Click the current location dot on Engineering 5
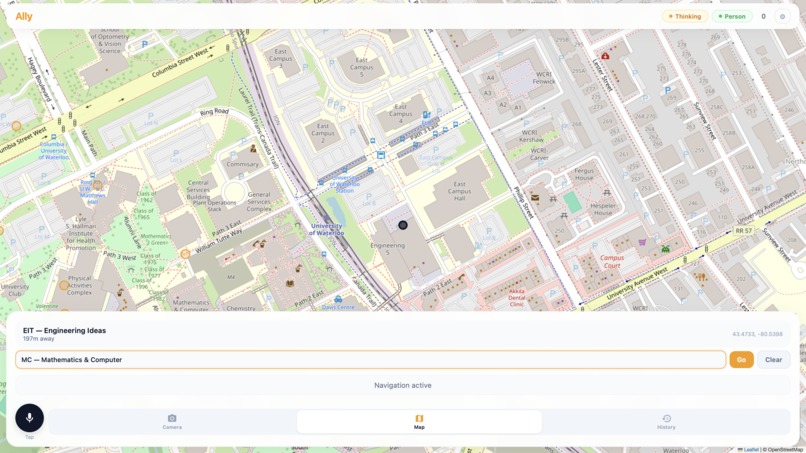 (x=403, y=225)
